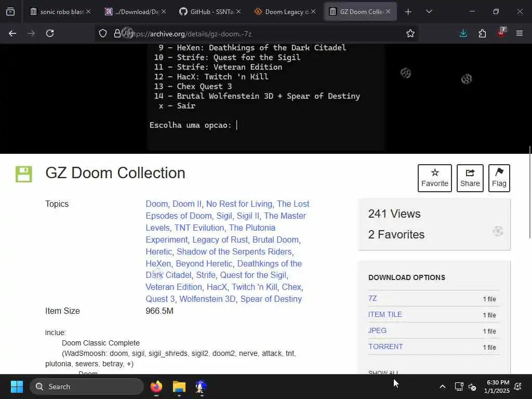Open the Windows Start menu
Image resolution: width=532 pixels, height=399 pixels.
[17, 387]
